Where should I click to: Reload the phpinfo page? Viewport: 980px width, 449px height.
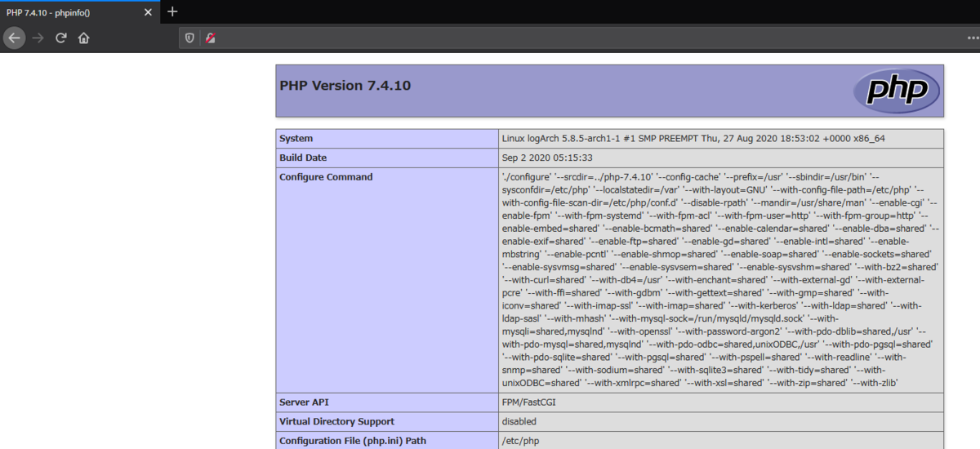(60, 38)
